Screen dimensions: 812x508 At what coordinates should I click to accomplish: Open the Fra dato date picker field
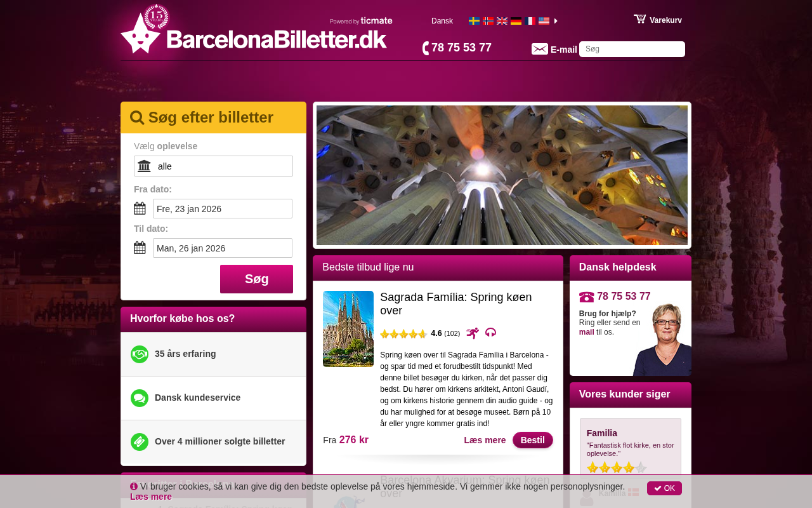click(223, 208)
